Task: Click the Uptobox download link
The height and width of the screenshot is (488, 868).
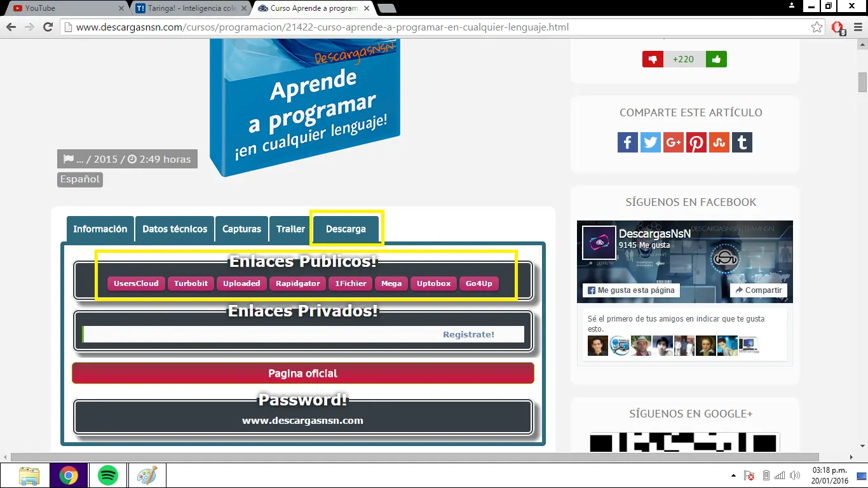Action: 434,283
